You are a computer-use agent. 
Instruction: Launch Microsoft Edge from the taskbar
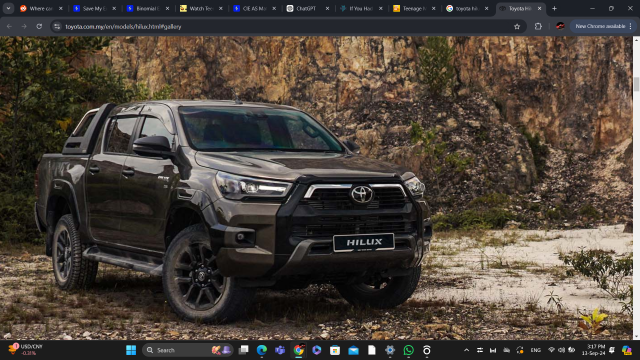coord(262,350)
